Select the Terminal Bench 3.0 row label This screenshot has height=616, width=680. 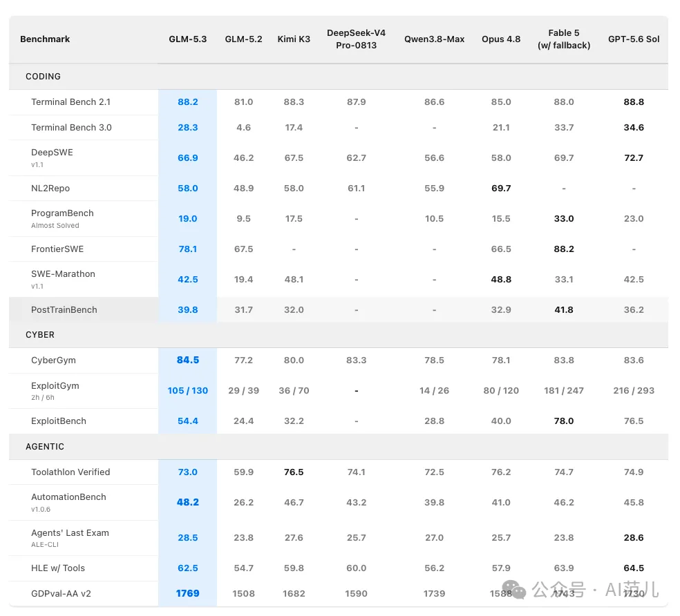coord(71,128)
